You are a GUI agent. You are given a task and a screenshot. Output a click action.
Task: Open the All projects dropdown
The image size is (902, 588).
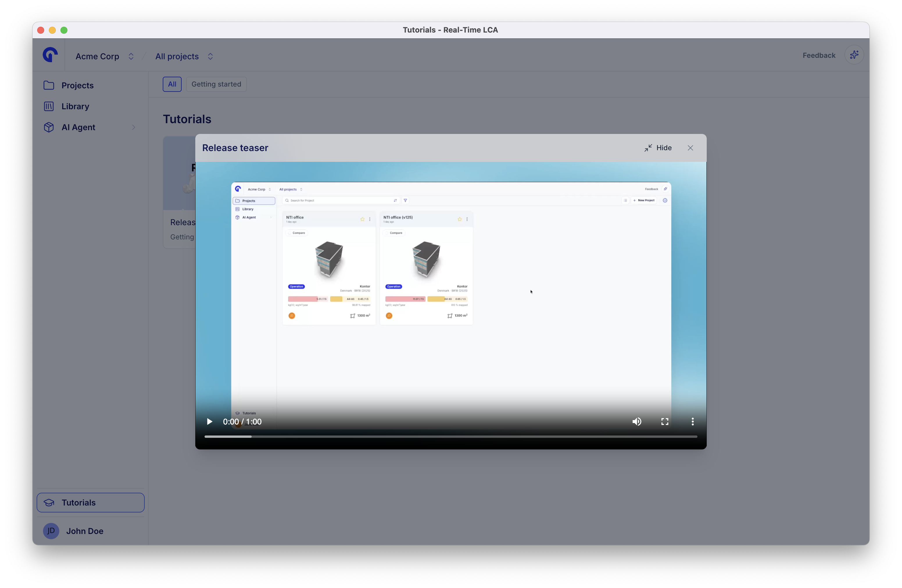184,56
